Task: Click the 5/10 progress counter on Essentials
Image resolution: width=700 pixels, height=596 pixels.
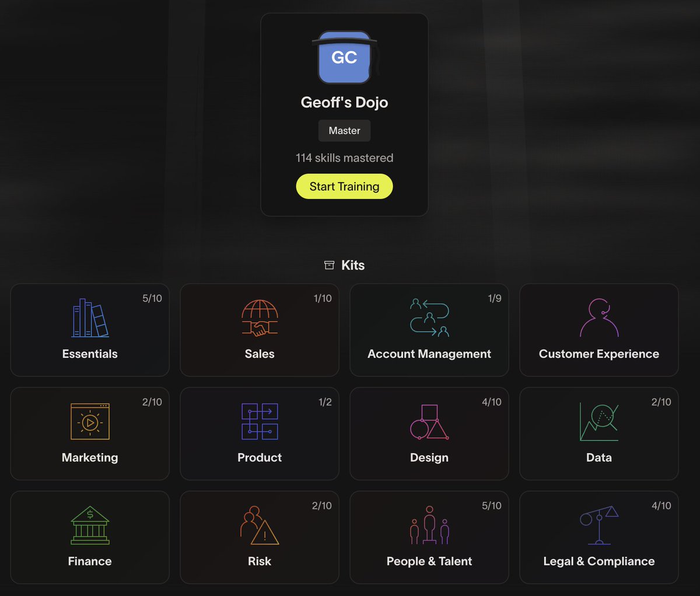Action: 153,298
